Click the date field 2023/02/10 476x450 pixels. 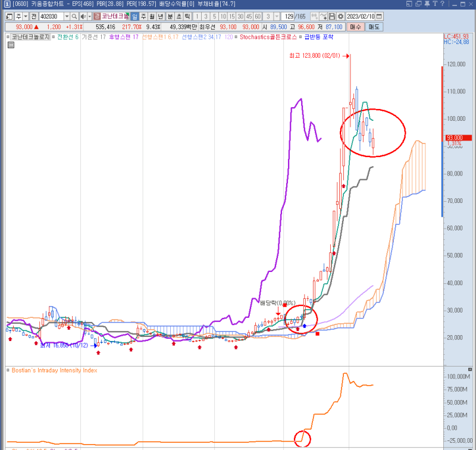click(x=361, y=17)
